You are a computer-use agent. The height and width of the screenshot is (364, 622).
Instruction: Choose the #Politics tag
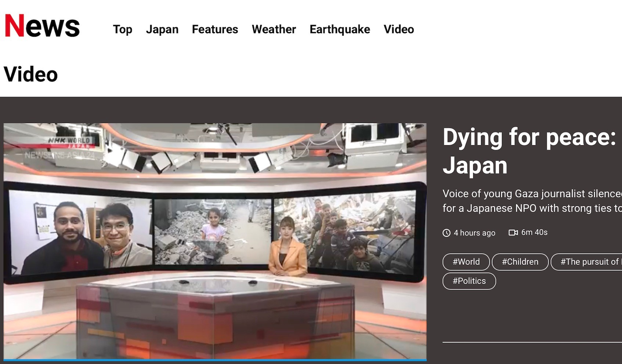click(469, 281)
